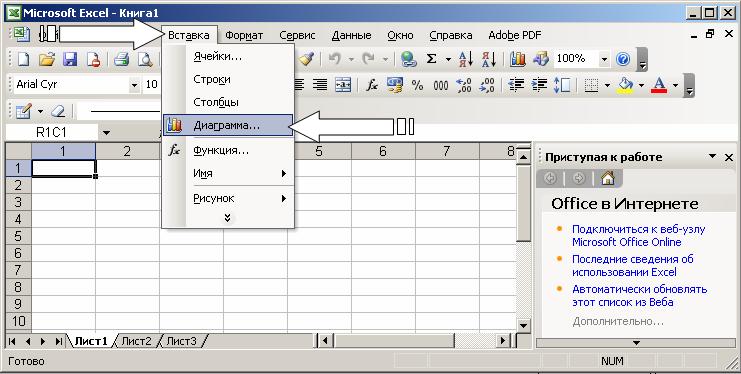The width and height of the screenshot is (741, 374).
Task: Select row header 5
Action: (x=18, y=236)
